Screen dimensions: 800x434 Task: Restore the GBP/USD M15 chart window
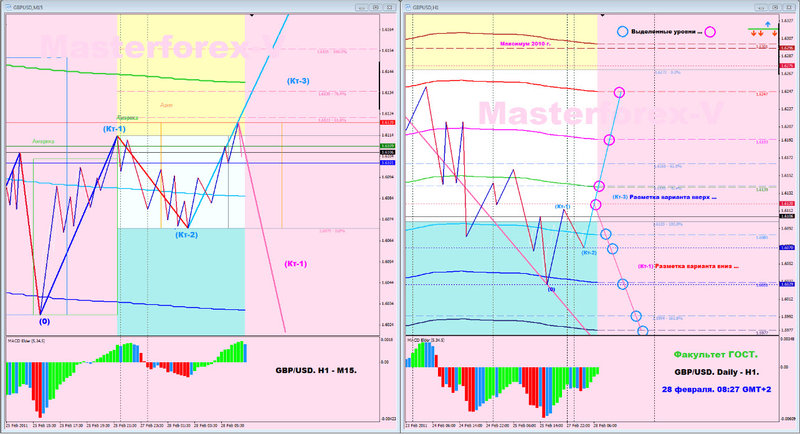pos(376,7)
